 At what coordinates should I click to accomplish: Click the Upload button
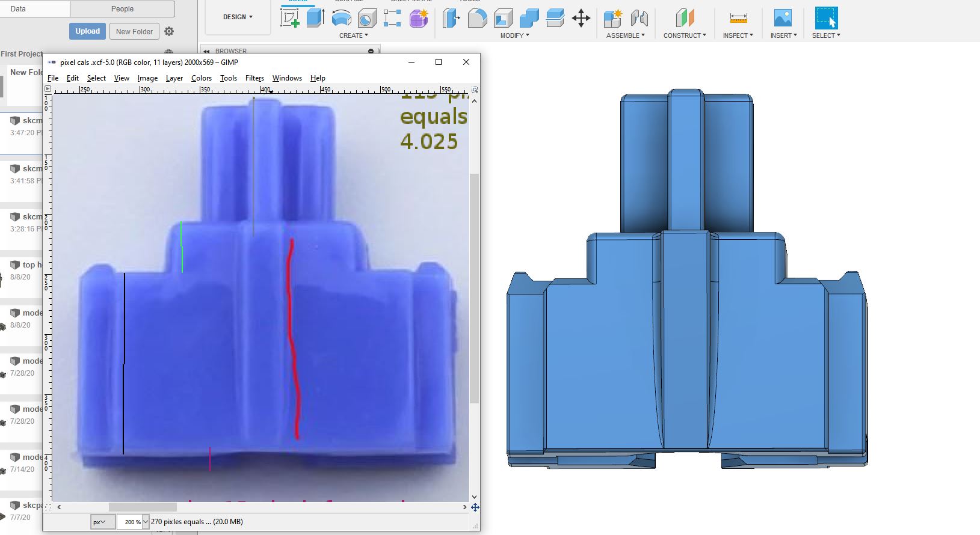(87, 31)
